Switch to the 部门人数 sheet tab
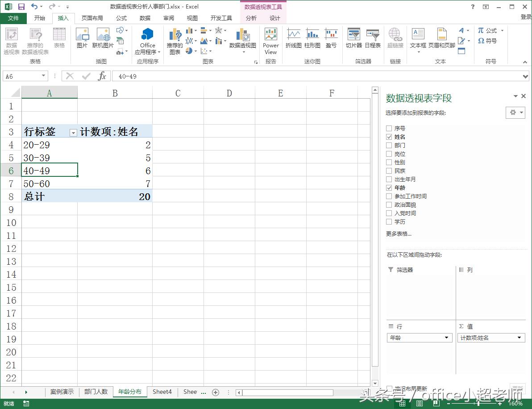 click(x=96, y=392)
